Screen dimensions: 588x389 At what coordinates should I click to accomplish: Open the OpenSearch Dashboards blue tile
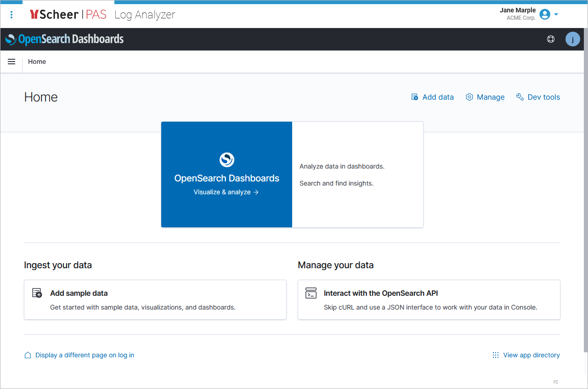[x=226, y=174]
